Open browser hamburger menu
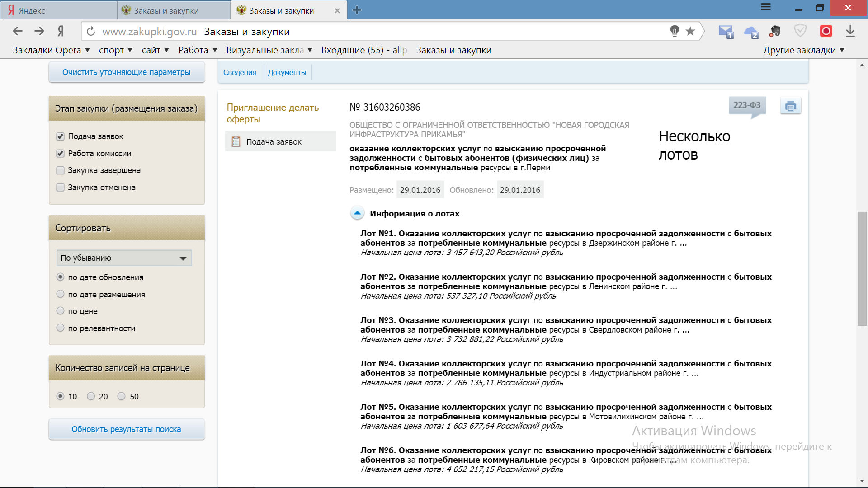The image size is (868, 488). 766,7
